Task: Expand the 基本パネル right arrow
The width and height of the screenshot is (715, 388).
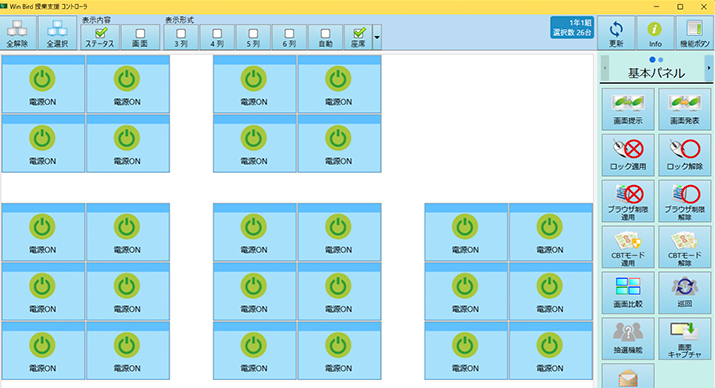Action: [709, 68]
